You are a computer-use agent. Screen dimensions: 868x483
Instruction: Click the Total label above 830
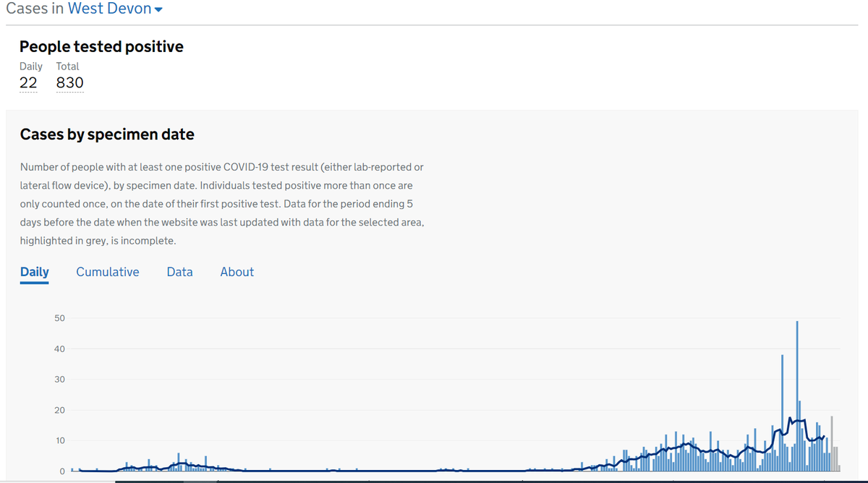pos(68,66)
